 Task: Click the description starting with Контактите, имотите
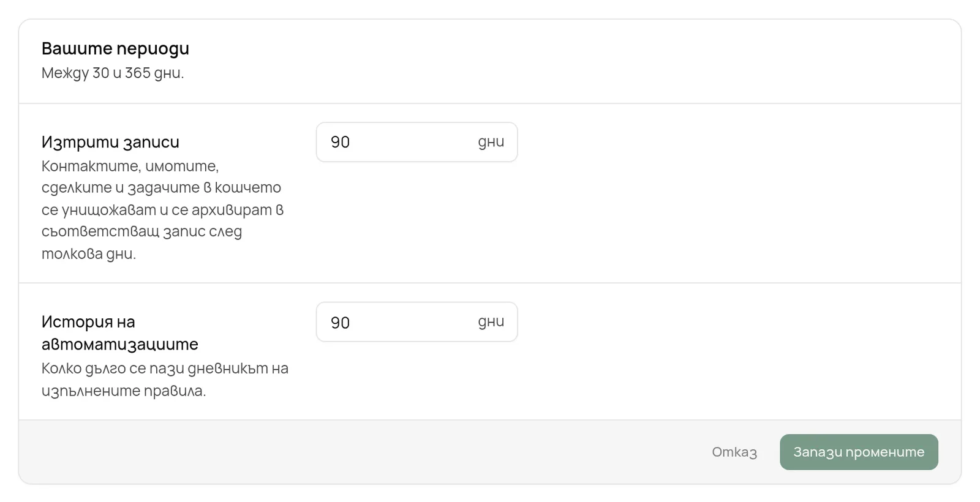(x=163, y=209)
